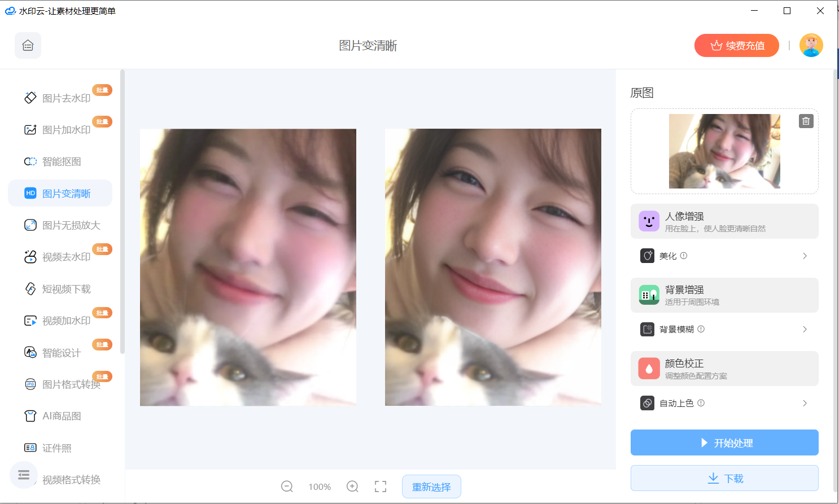Screen dimensions: 839x504
Task: Click the AI商品图 shirt icon
Action: pyautogui.click(x=30, y=416)
